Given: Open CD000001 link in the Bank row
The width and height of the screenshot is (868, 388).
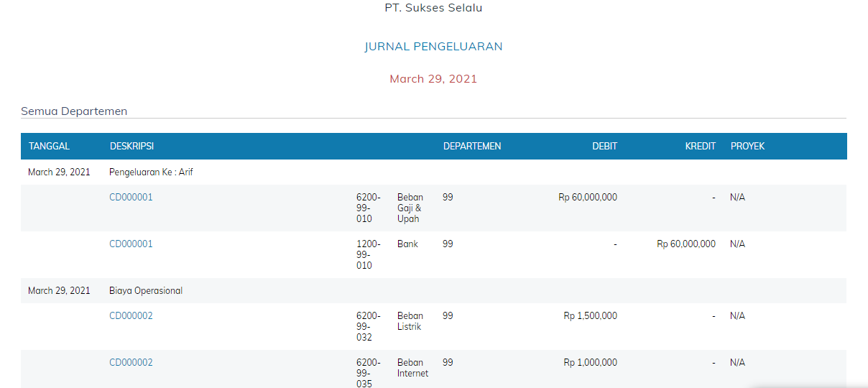Looking at the screenshot, I should click(131, 244).
